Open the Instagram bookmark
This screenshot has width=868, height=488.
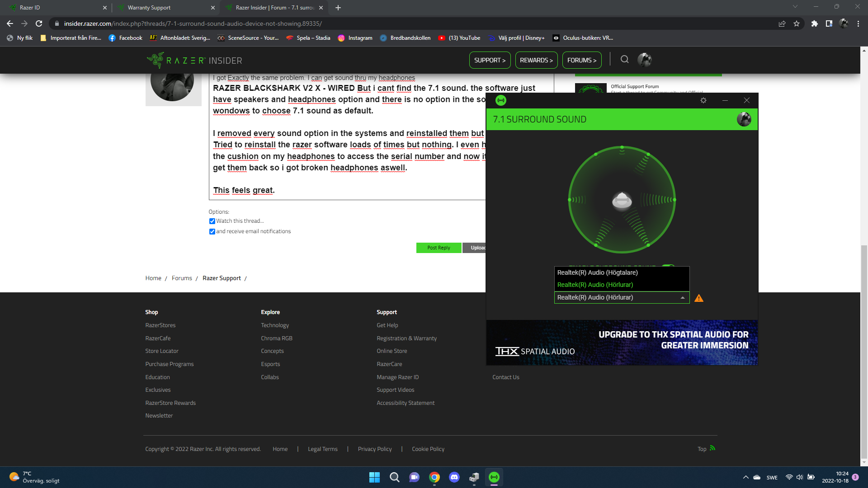click(355, 38)
